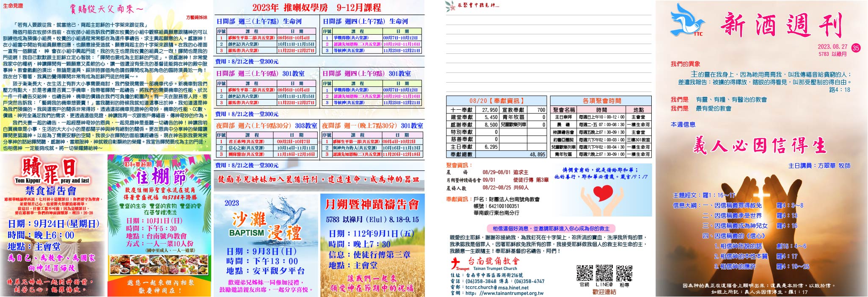Click outline item 因信稱義罪得赦免

[738, 205]
